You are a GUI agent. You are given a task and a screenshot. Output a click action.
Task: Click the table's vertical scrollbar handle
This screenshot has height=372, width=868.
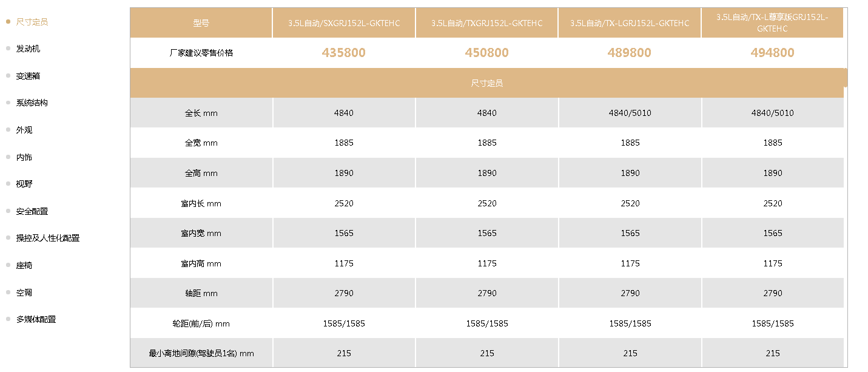tap(846, 78)
